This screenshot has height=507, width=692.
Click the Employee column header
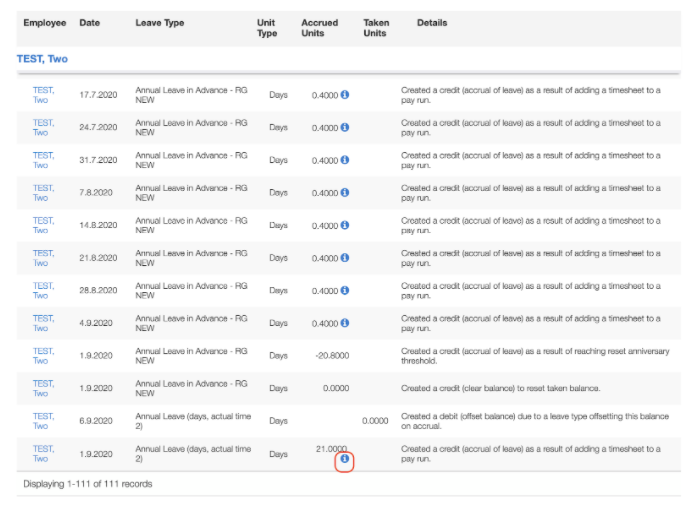pos(44,23)
